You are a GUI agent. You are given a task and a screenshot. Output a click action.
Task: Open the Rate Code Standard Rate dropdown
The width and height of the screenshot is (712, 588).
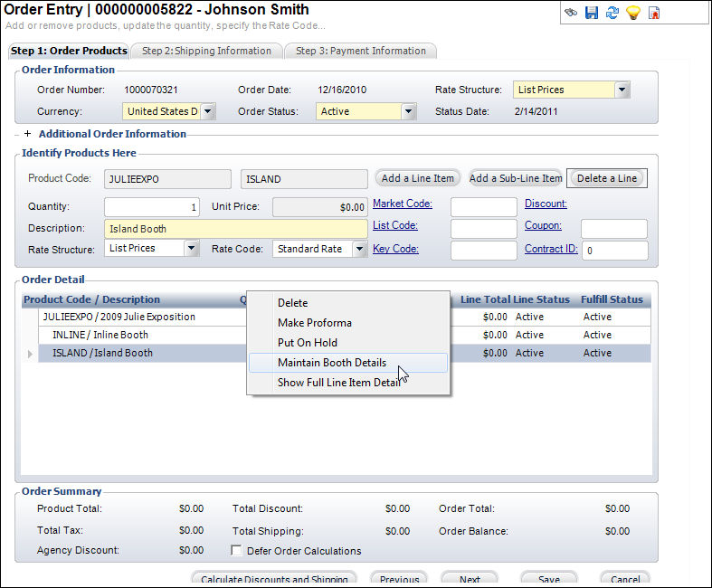(x=359, y=249)
